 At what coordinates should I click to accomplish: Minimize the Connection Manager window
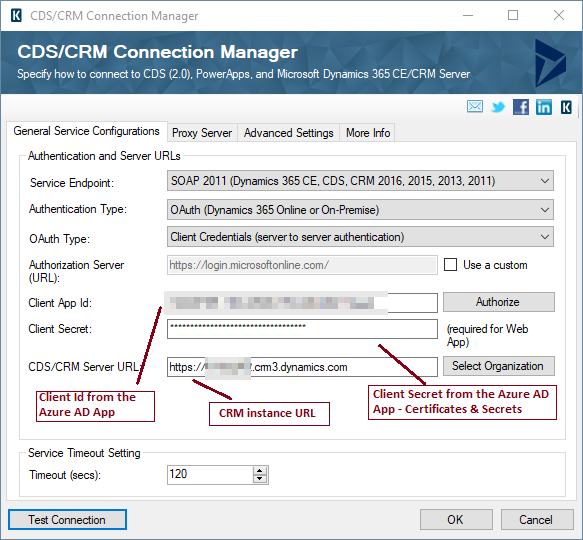468,15
